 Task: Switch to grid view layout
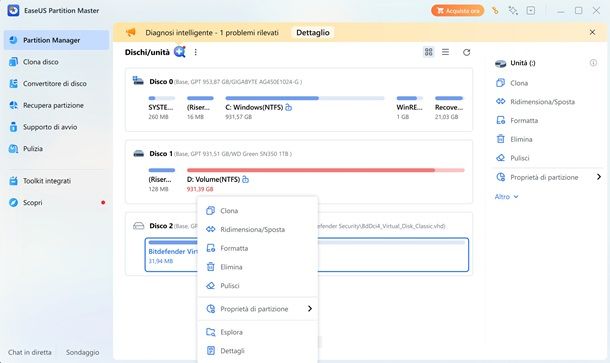pos(428,52)
